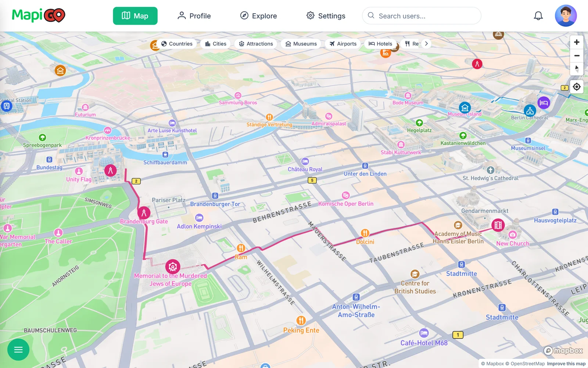This screenshot has height=368, width=588.
Task: Open the Mapbox attribution link
Action: click(492, 364)
